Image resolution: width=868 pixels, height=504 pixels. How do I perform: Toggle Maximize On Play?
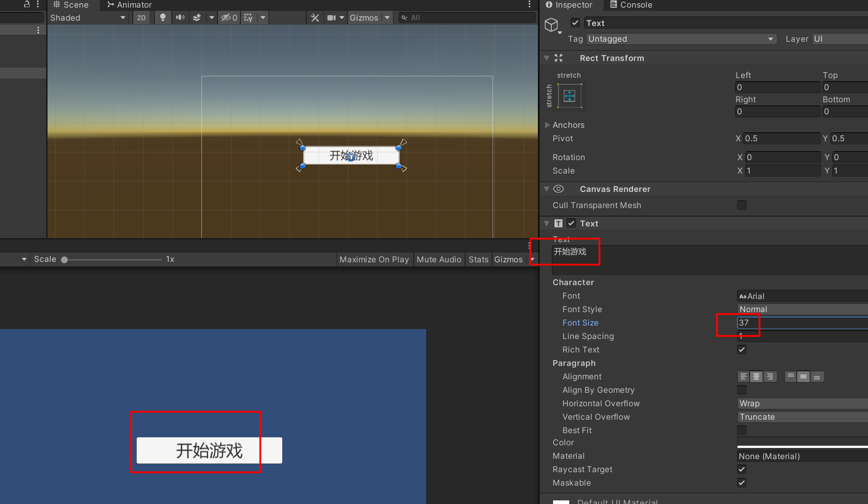374,260
